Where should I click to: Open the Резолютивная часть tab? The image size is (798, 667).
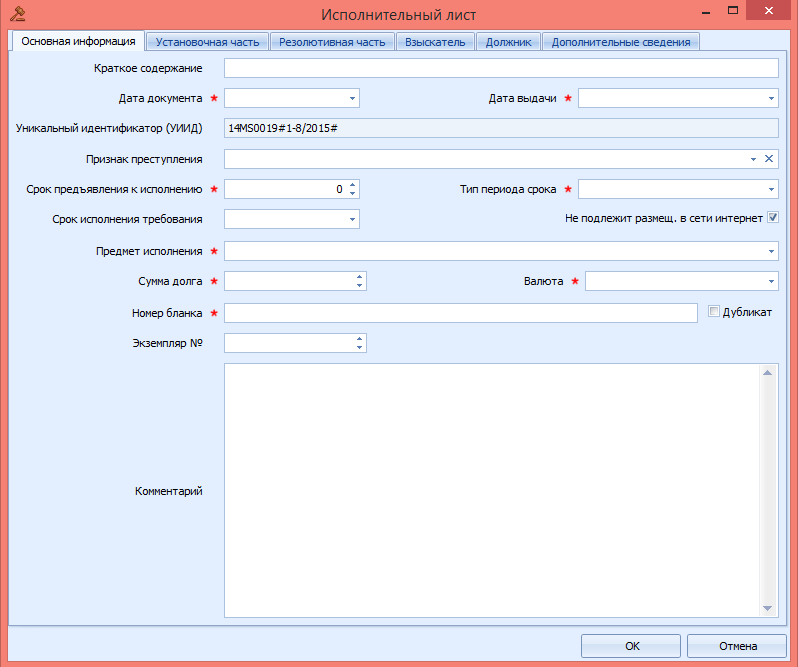point(332,42)
